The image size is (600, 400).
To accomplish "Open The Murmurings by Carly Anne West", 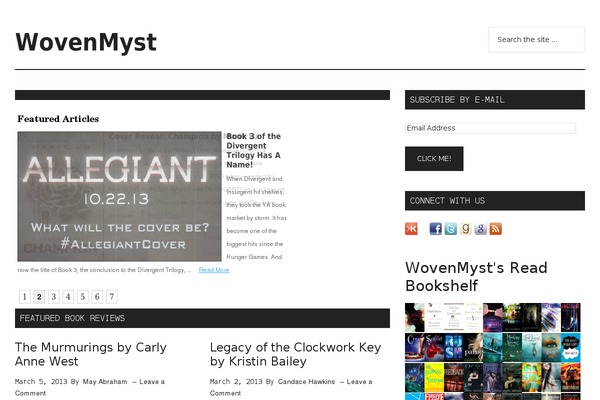I will [90, 354].
